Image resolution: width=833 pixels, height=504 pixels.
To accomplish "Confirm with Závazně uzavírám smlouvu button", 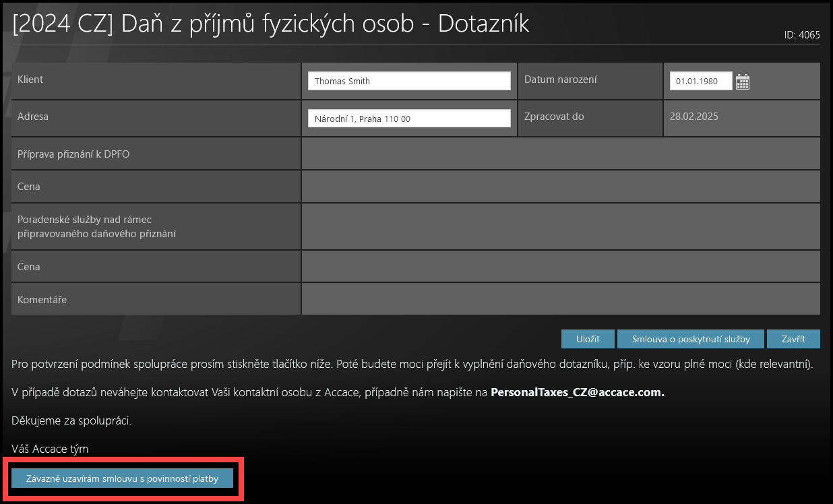I will coord(122,478).
